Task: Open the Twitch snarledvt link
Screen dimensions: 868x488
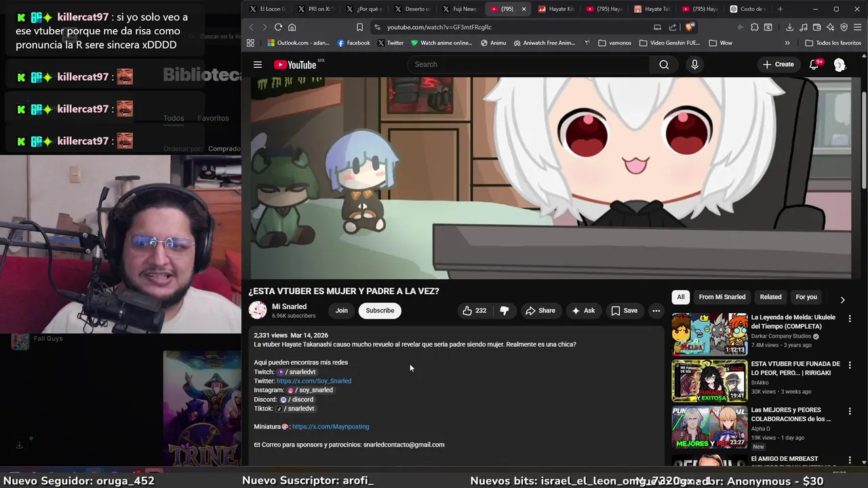Action: [296, 372]
